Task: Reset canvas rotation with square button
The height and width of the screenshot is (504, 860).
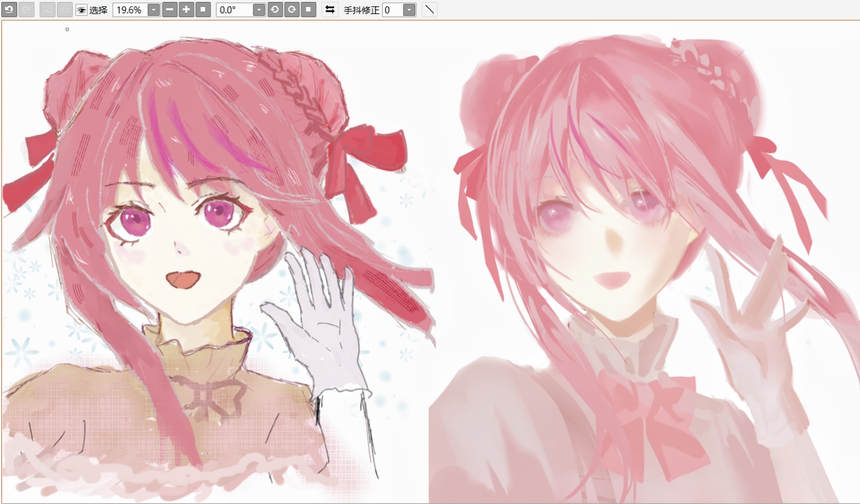Action: [308, 10]
